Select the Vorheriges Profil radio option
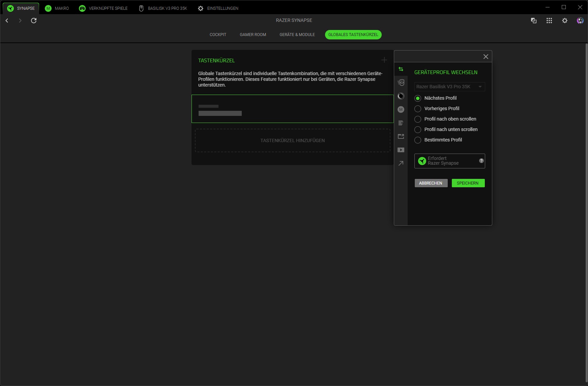This screenshot has width=588, height=386. [x=418, y=108]
